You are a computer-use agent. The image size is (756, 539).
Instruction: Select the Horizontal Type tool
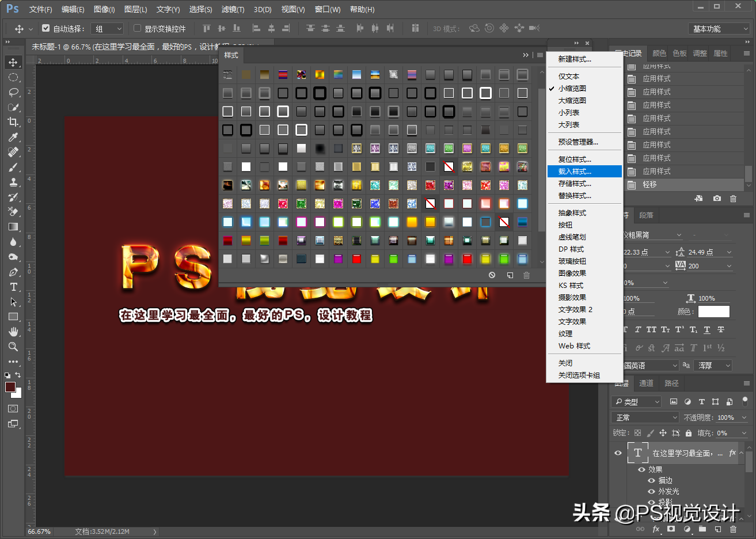point(13,287)
